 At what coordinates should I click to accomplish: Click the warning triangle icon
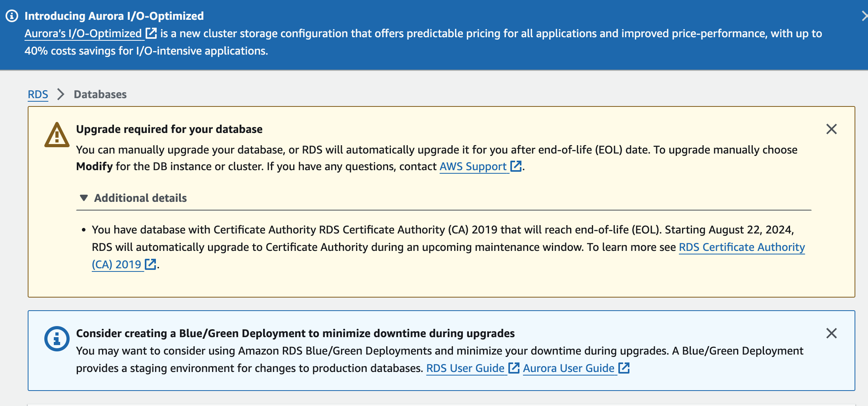[57, 135]
